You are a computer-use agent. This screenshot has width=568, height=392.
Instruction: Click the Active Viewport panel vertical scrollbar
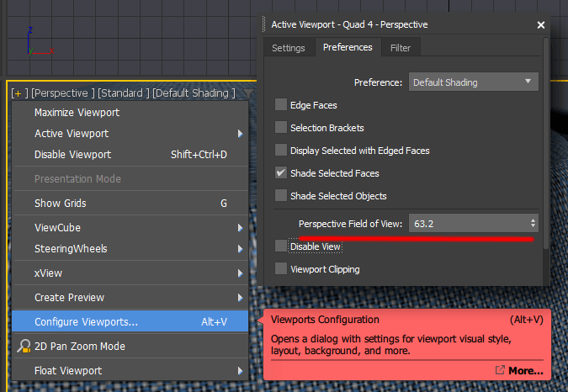546,143
